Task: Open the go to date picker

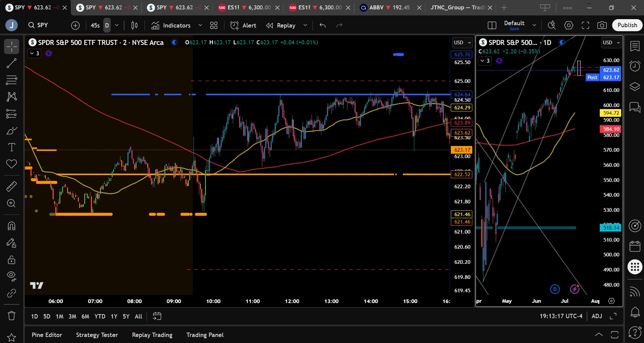Action: point(157,316)
